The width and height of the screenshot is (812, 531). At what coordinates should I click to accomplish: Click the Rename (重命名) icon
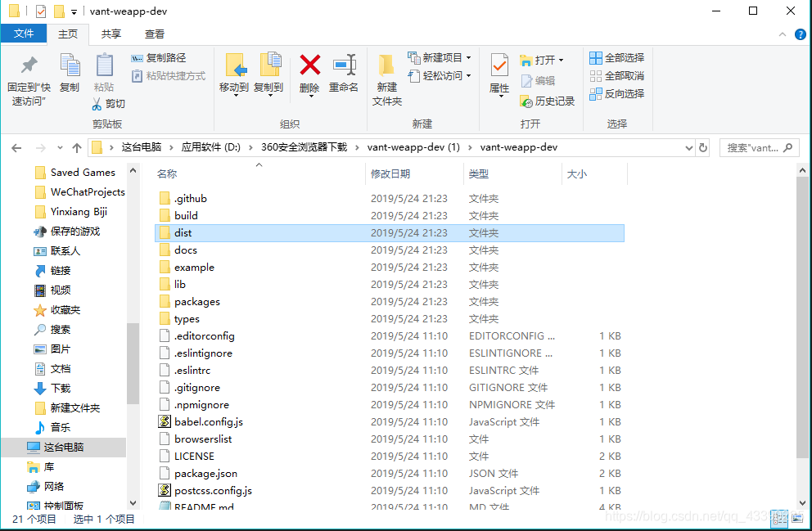point(345,74)
